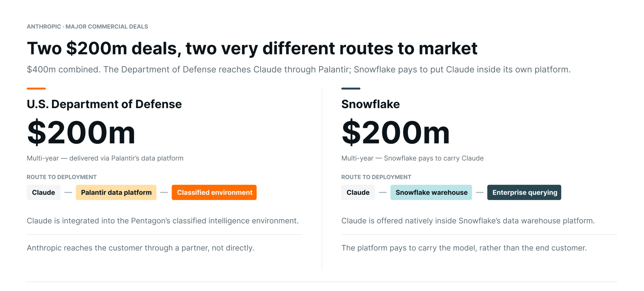Click the $200m figure under Snowflake

[x=396, y=132]
